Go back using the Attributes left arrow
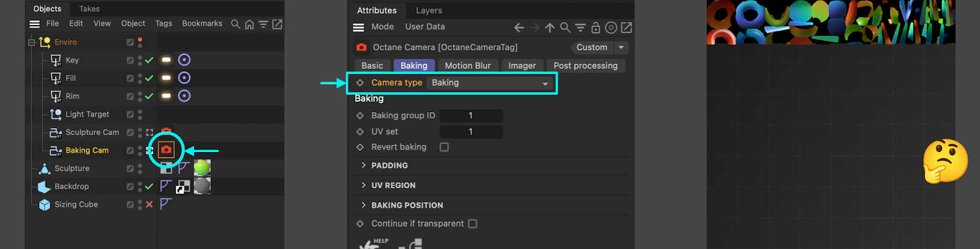Screen dimensions: 980x249 click(519, 28)
